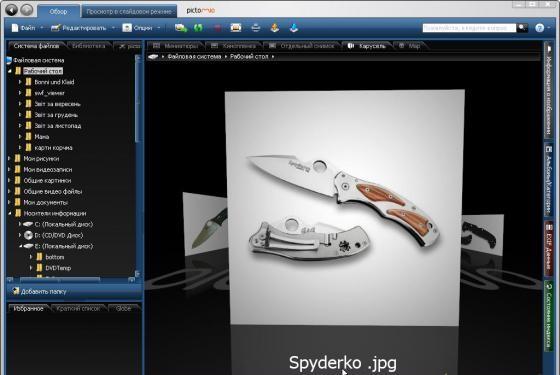Click the D: CD/DVD drive disc icon
This screenshot has width=560, height=375.
[28, 235]
